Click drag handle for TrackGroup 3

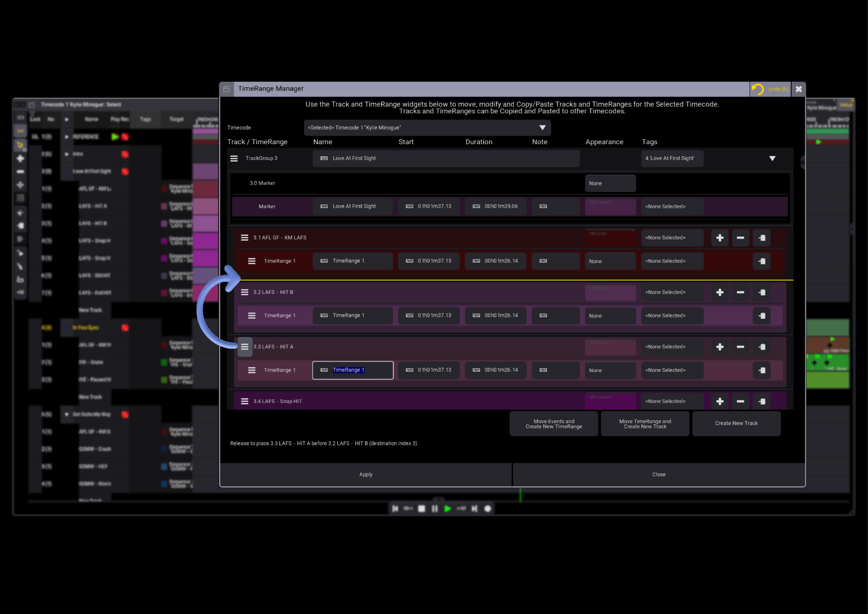click(x=234, y=158)
